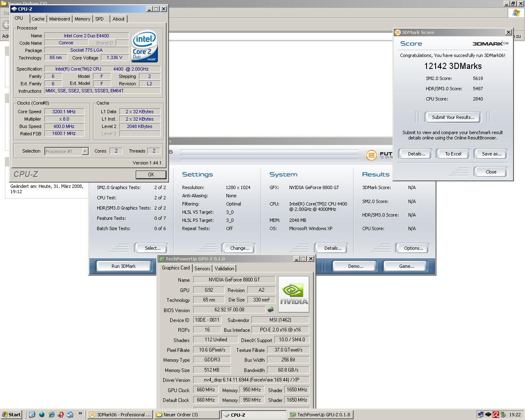Select the CPU tab in CPU-Z
The height and width of the screenshot is (420, 525).
19,18
